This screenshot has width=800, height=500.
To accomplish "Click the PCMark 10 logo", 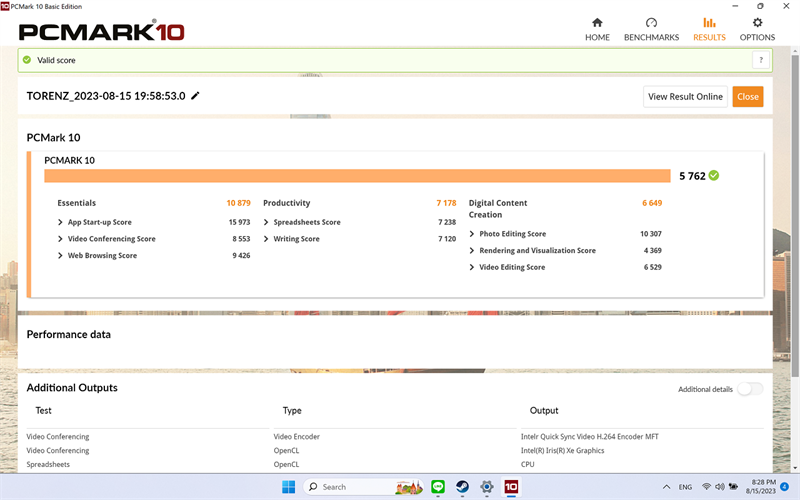I will (101, 32).
